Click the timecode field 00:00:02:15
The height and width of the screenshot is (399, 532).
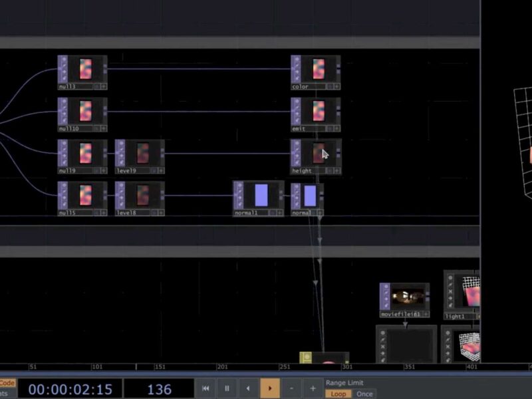[70, 389]
